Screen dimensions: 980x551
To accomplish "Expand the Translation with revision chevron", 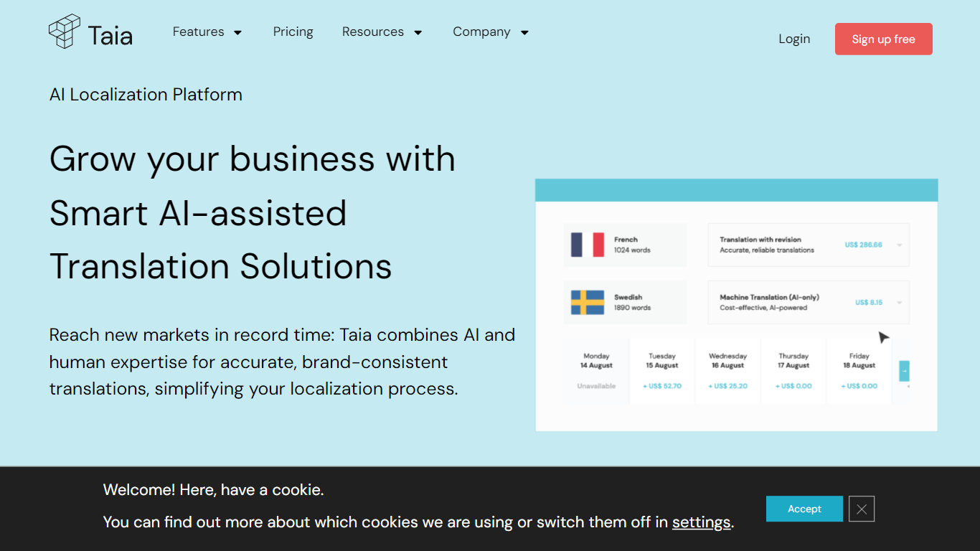I will click(x=900, y=245).
